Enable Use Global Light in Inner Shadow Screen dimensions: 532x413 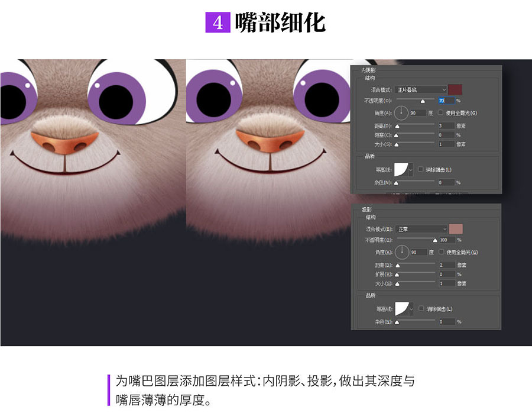tap(440, 112)
